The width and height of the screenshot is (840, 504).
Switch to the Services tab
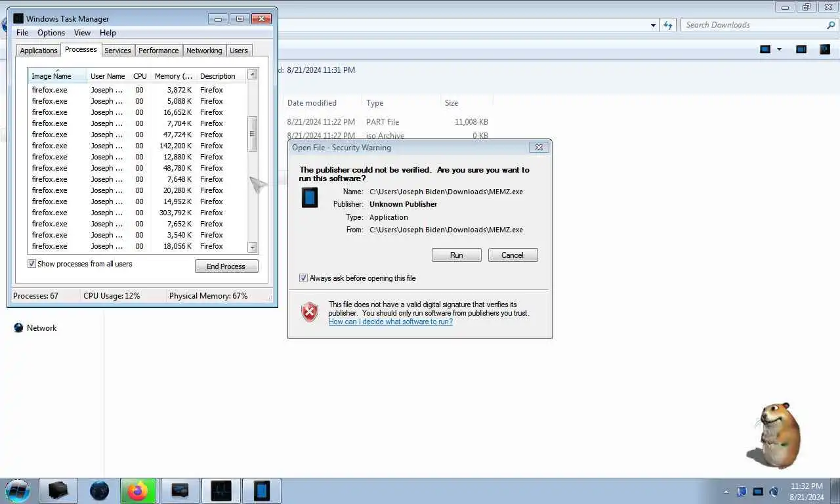pos(117,51)
